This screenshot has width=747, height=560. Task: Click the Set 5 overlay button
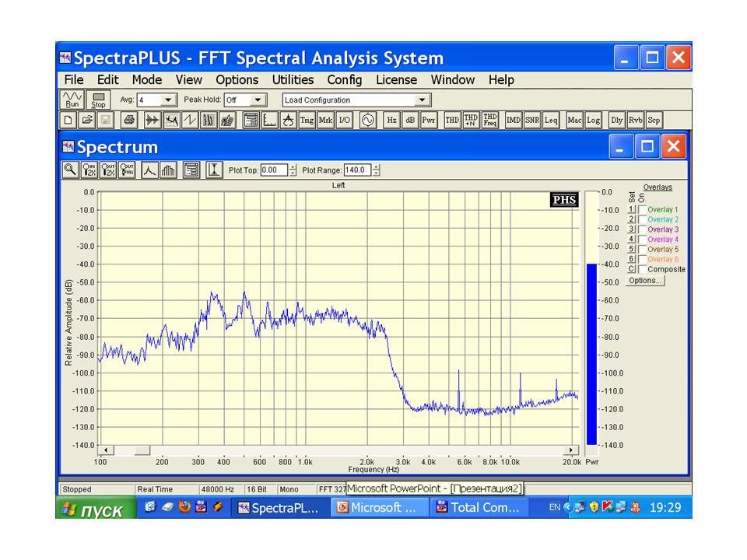tap(631, 249)
